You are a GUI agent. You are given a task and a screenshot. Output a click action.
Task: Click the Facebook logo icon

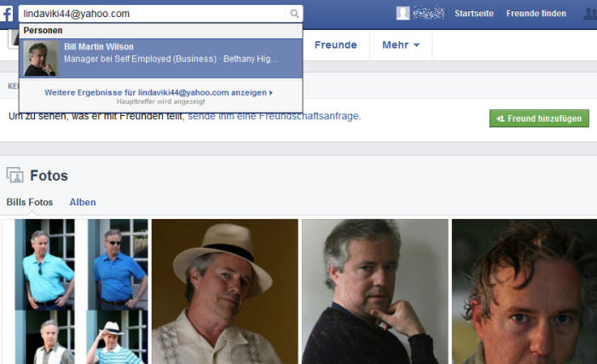coord(6,14)
